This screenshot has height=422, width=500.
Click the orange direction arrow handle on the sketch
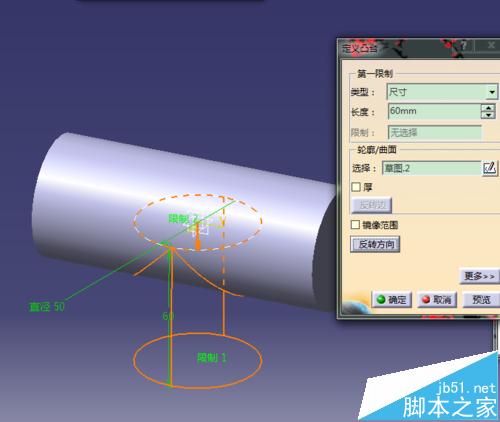(x=198, y=237)
